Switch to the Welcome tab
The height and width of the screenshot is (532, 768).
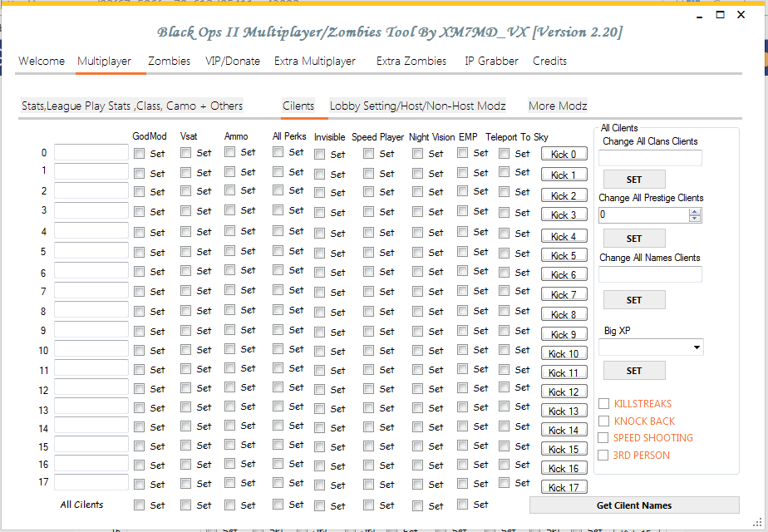[42, 62]
